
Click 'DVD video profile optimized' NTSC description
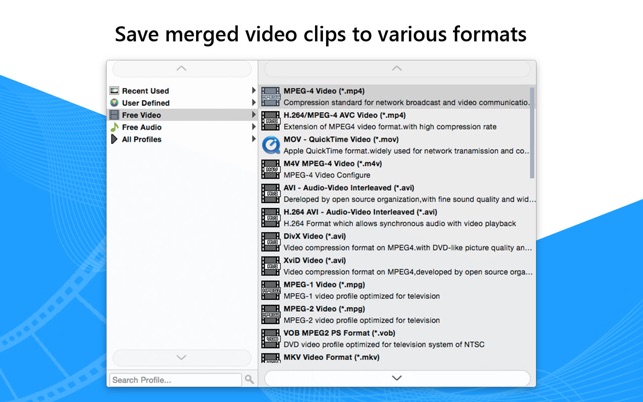(384, 345)
